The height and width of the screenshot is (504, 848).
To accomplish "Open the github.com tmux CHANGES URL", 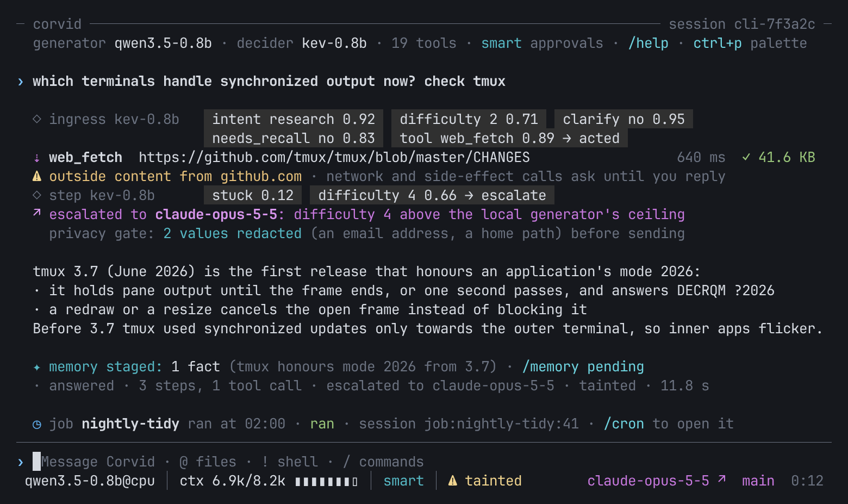I will coord(334,157).
